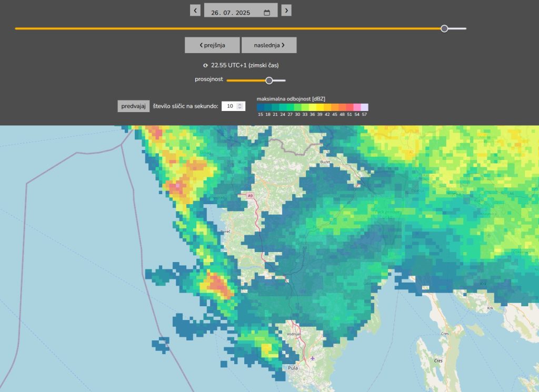Click the 57 dBZ lavender legend swatch

click(364, 107)
